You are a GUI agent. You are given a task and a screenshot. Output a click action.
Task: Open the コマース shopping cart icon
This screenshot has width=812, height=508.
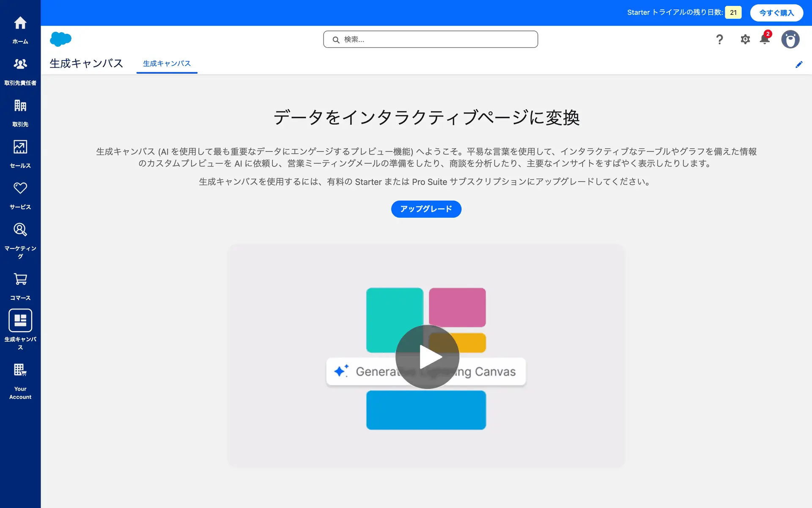coord(20,285)
